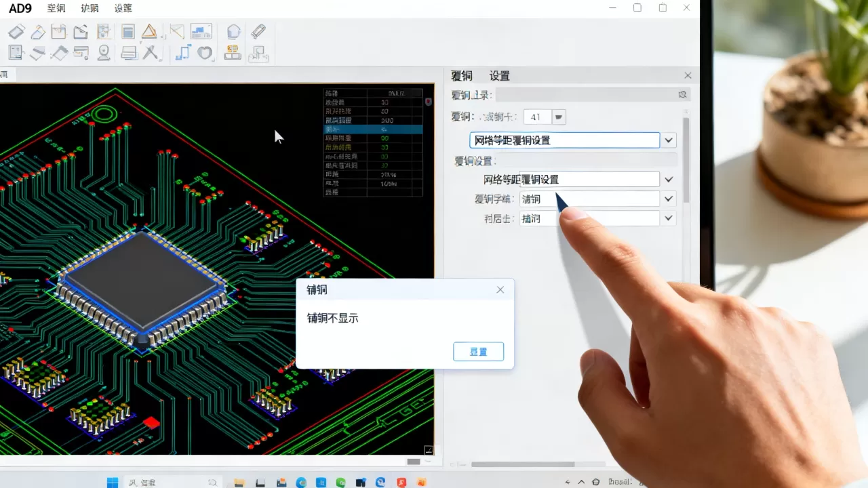Click the diamond-shaped toolbar icon
868x488 pixels.
(x=60, y=52)
